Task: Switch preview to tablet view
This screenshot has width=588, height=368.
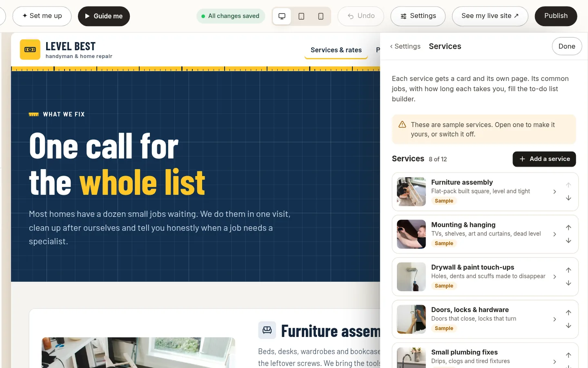Action: [x=301, y=16]
